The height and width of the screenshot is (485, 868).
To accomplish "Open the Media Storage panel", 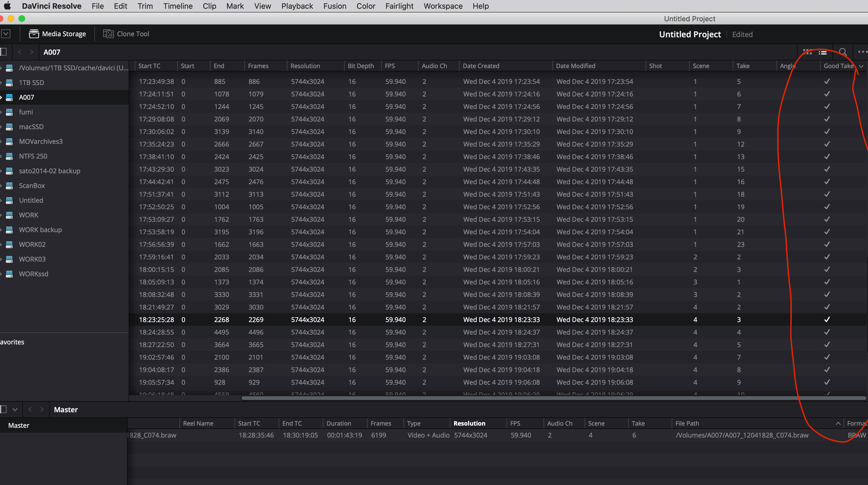I will [57, 34].
